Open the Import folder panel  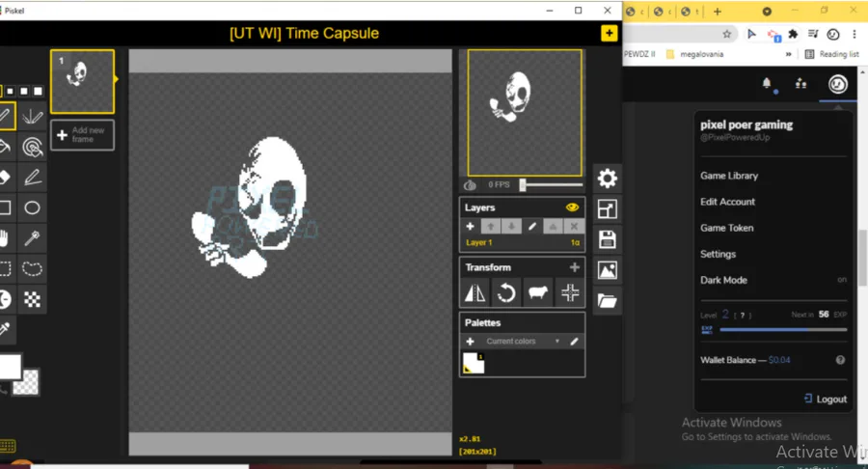608,301
